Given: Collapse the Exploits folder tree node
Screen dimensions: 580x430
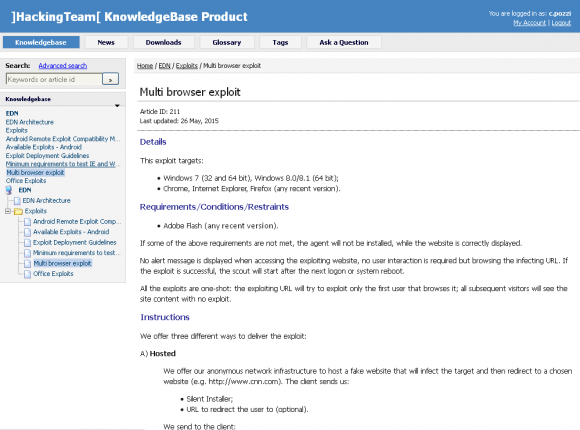Looking at the screenshot, I should 8,211.
